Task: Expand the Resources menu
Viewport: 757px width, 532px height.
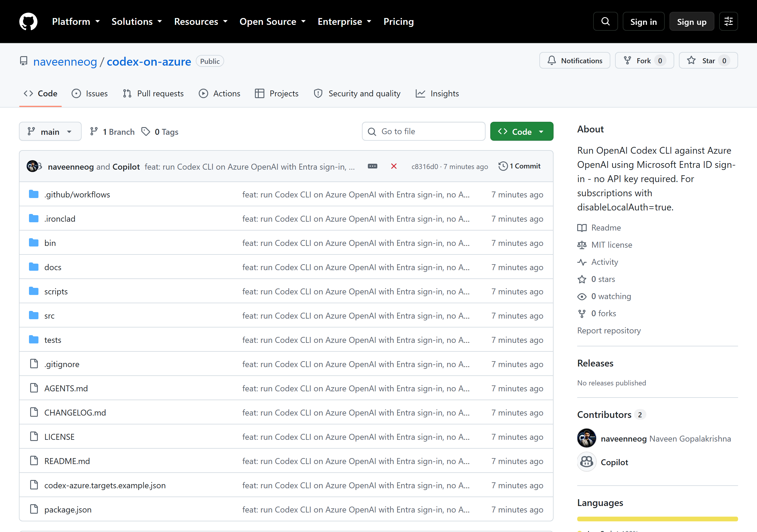Action: [201, 21]
